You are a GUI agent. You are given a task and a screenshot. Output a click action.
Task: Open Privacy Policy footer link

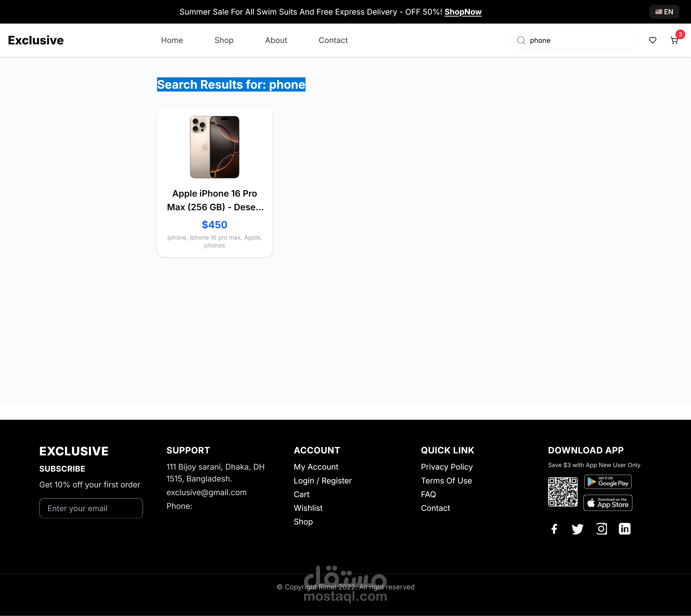[x=446, y=467]
